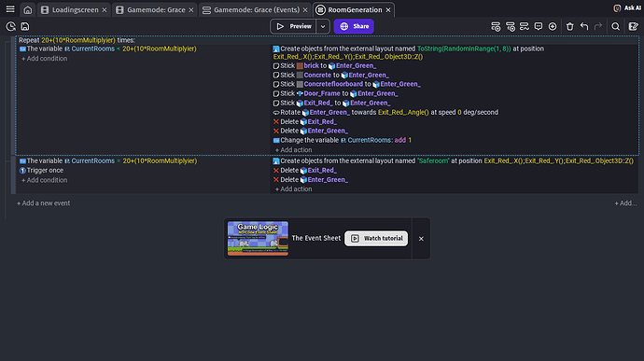Search in the events sheet

(x=615, y=27)
